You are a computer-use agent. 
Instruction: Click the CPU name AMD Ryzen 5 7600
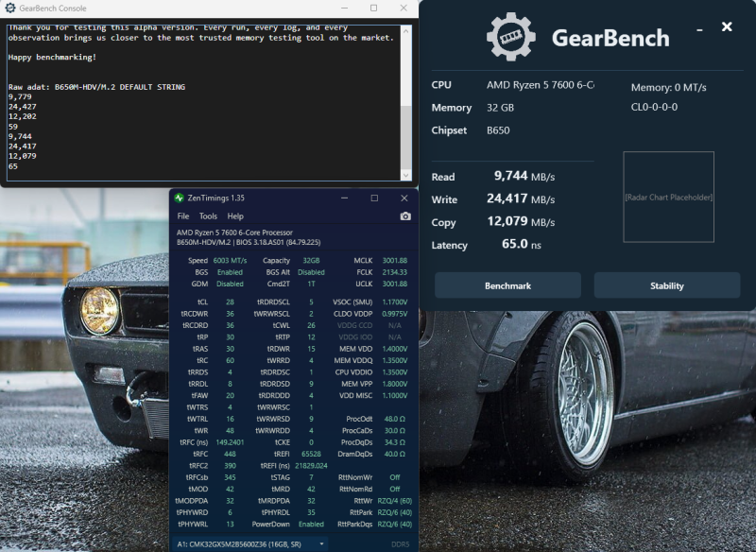[540, 85]
